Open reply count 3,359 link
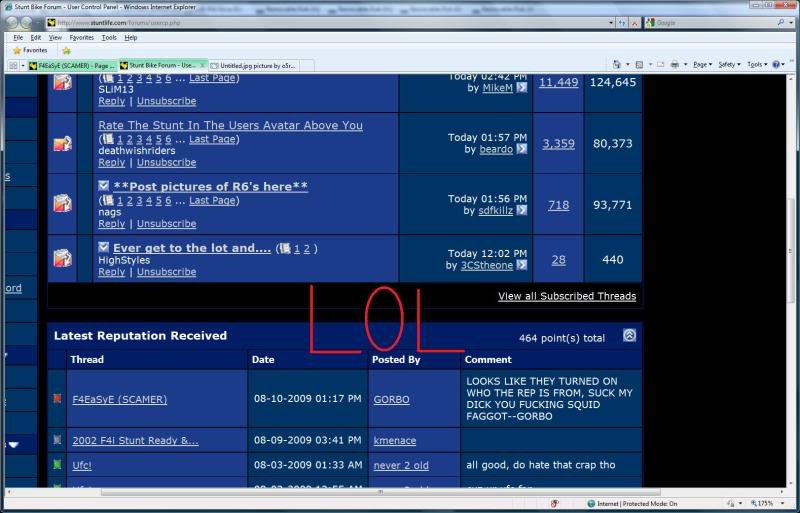This screenshot has width=800, height=513. coord(558,144)
